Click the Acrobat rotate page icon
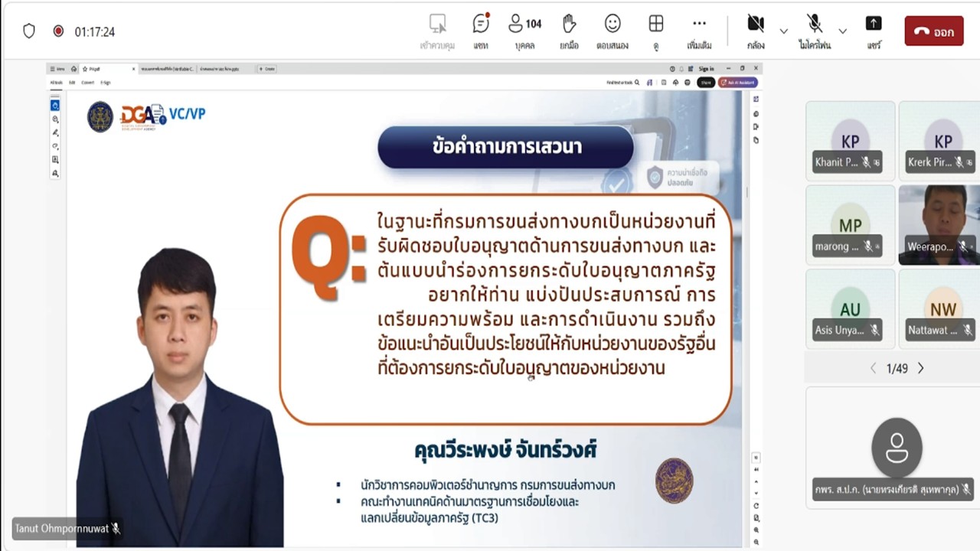Viewport: 980px width, 551px height. (x=756, y=506)
